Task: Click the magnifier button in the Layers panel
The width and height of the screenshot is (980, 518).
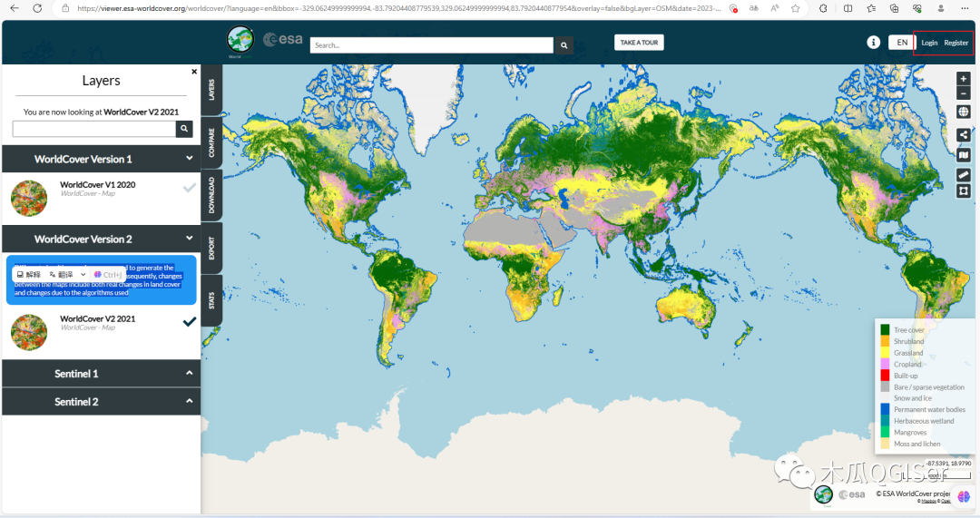Action: 183,129
